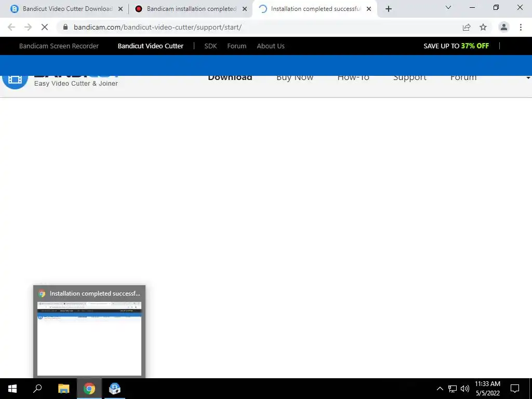Open a new browser tab
Screen dimensions: 532x399
[x=389, y=9]
